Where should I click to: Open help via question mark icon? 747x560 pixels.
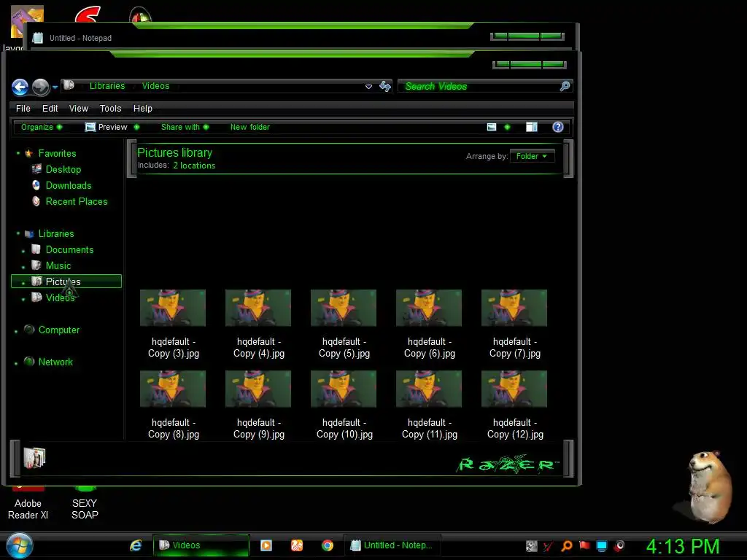pos(558,127)
